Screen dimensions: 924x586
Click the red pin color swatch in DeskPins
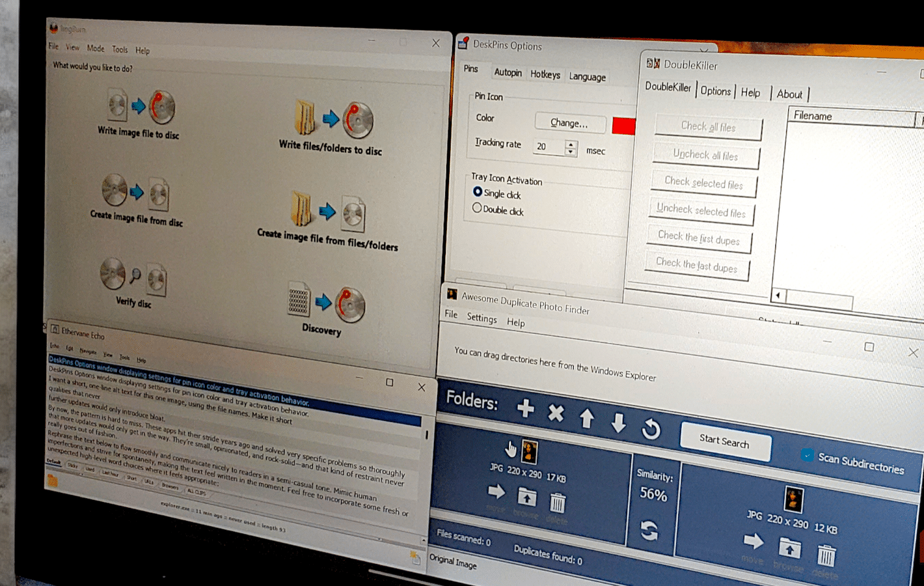(623, 126)
